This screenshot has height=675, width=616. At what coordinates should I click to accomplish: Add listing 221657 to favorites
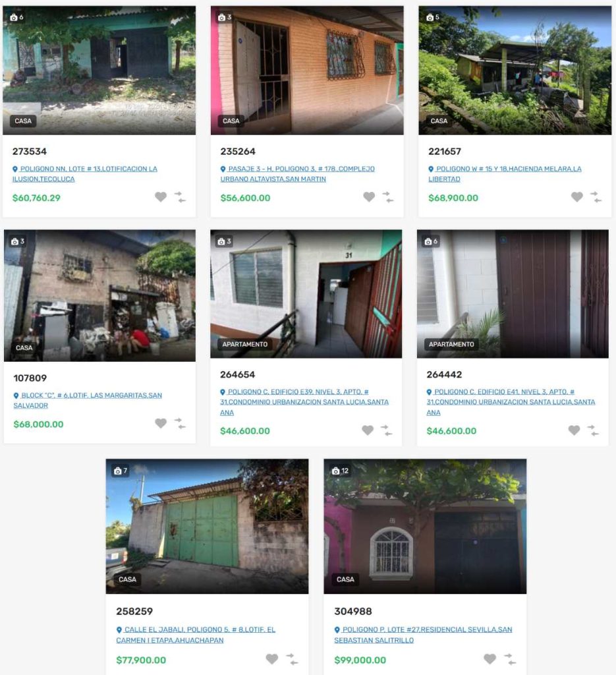[x=577, y=197]
